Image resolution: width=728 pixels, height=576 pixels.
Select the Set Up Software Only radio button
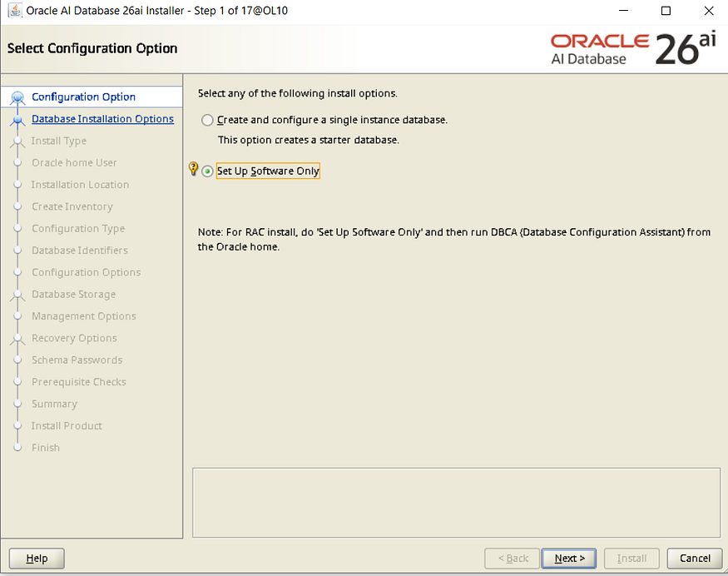[207, 171]
